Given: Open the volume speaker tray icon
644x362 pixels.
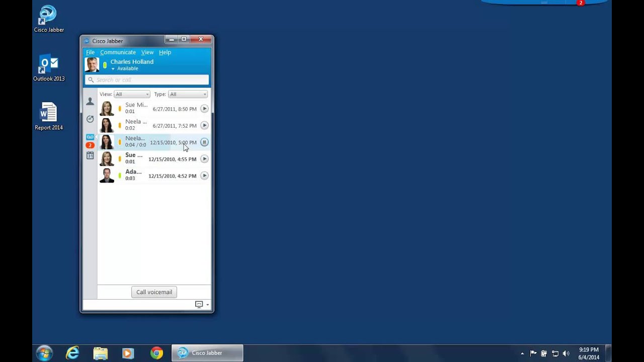Looking at the screenshot, I should pyautogui.click(x=566, y=353).
